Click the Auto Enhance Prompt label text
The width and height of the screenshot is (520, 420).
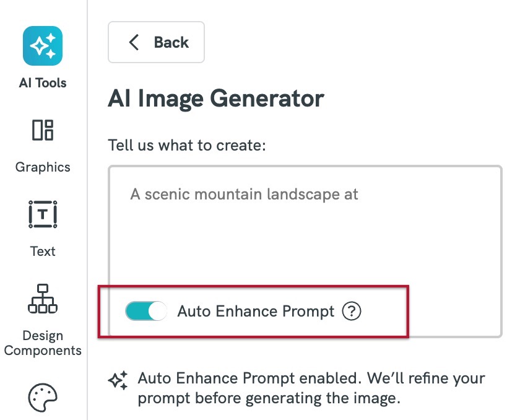click(x=256, y=311)
